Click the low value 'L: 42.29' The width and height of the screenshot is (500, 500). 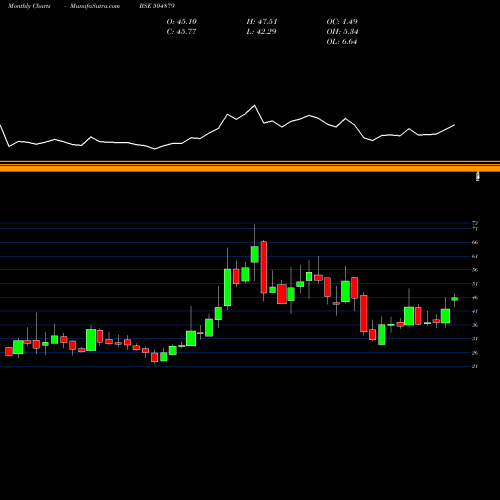262,32
